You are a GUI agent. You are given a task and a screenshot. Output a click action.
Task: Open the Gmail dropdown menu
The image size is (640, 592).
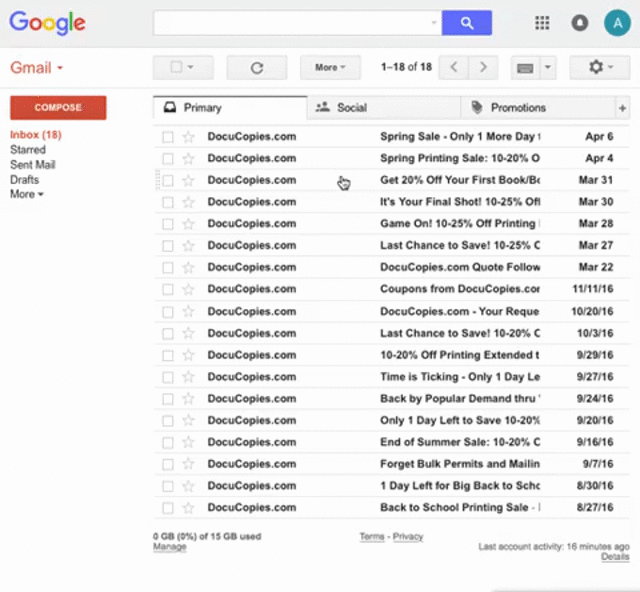(x=37, y=68)
